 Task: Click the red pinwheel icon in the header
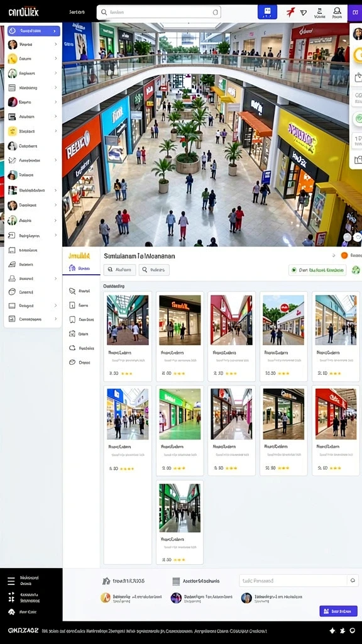click(x=290, y=12)
